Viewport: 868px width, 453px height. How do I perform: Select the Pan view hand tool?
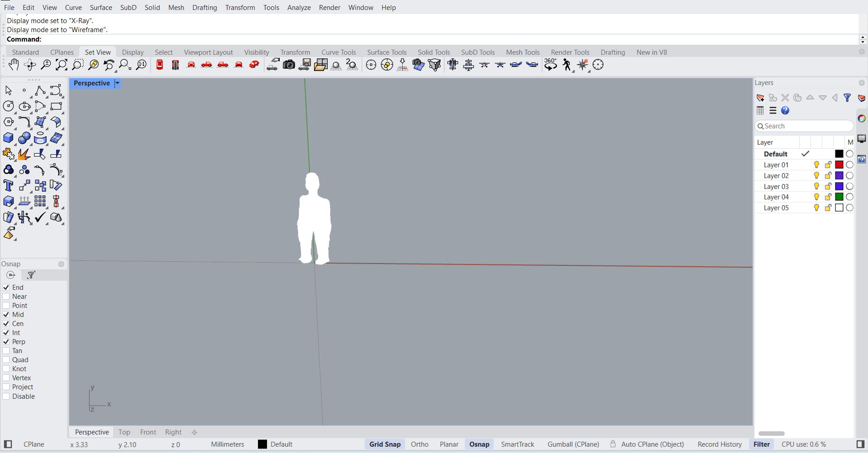coord(14,65)
